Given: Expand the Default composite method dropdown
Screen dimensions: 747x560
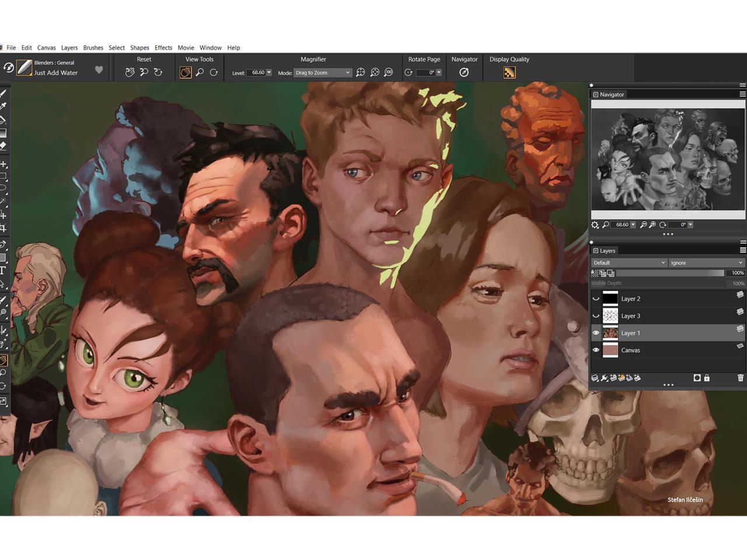Looking at the screenshot, I should coord(629,262).
